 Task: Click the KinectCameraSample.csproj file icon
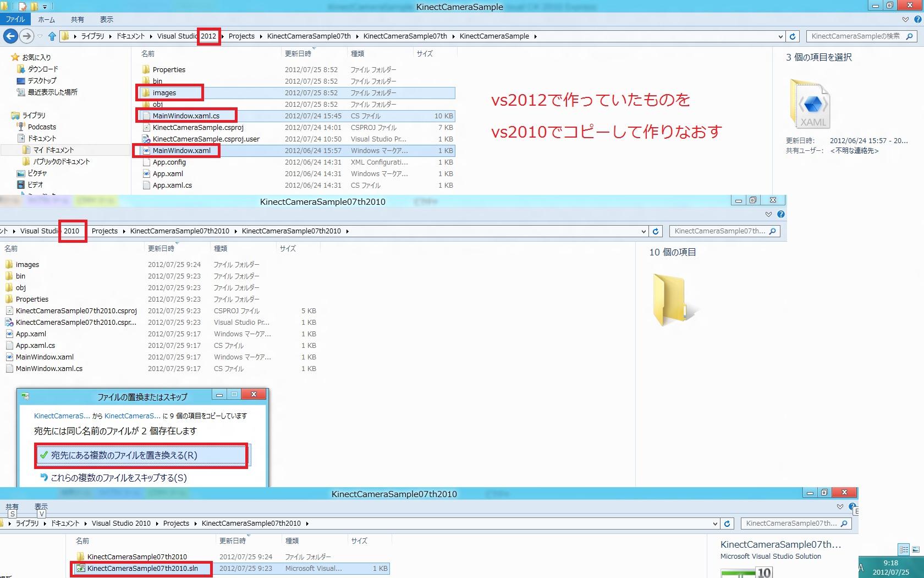[x=146, y=127]
